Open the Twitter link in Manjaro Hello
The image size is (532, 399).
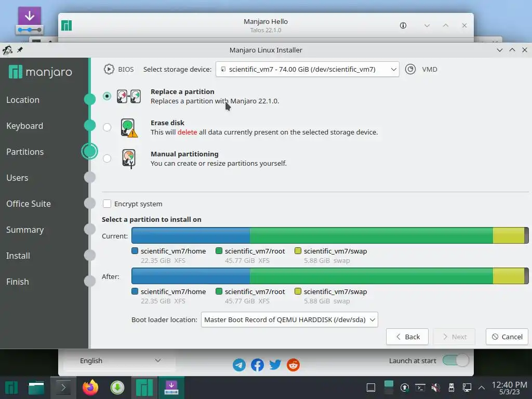pyautogui.click(x=275, y=365)
